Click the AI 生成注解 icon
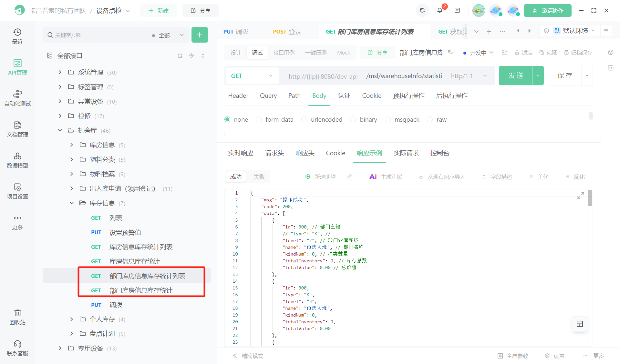Image resolution: width=620 pixels, height=364 pixels. click(373, 177)
